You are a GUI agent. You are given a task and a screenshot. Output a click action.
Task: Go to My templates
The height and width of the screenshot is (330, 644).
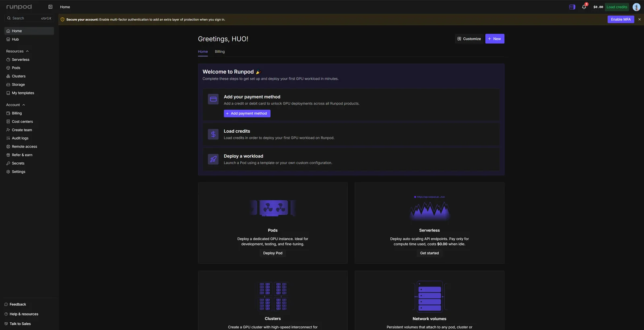tap(29, 93)
